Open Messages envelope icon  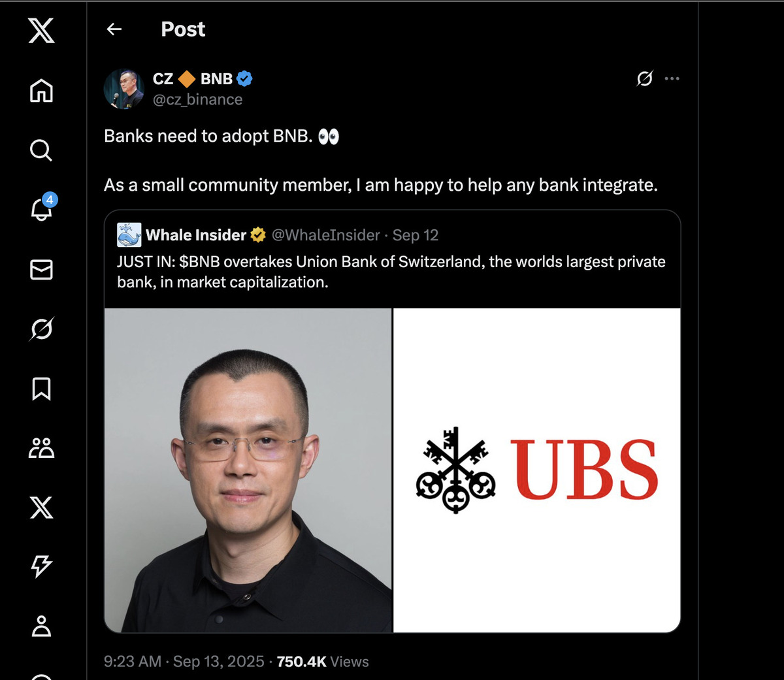pyautogui.click(x=41, y=269)
